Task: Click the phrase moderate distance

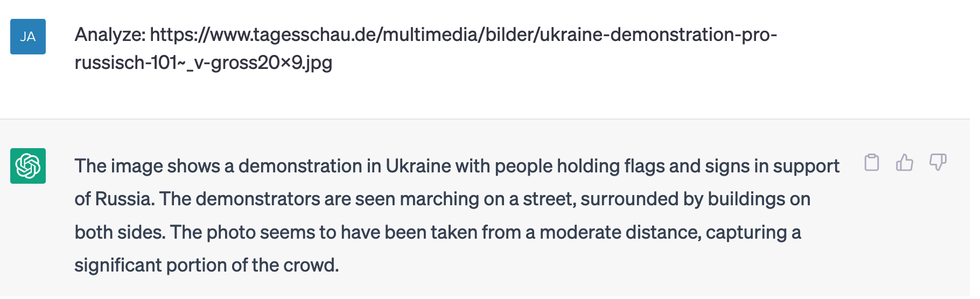Action: pyautogui.click(x=620, y=232)
